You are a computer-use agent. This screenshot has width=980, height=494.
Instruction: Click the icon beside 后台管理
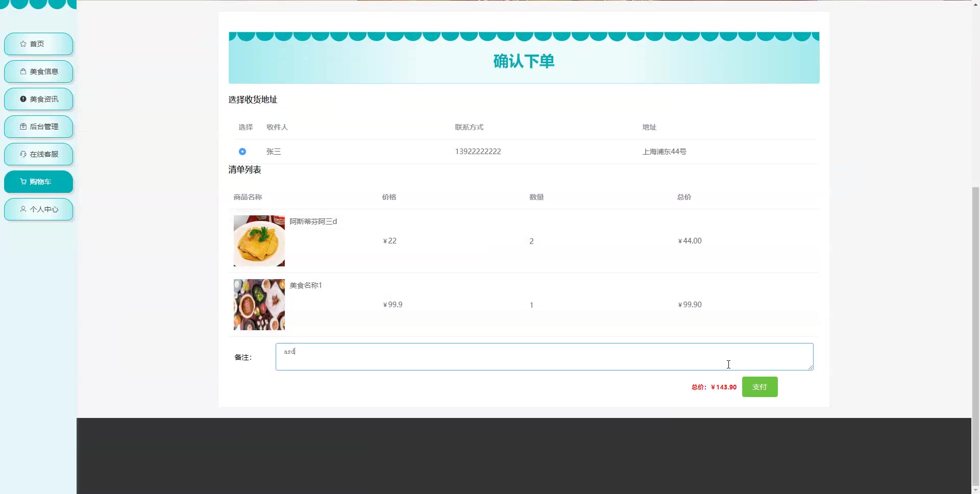(x=23, y=127)
